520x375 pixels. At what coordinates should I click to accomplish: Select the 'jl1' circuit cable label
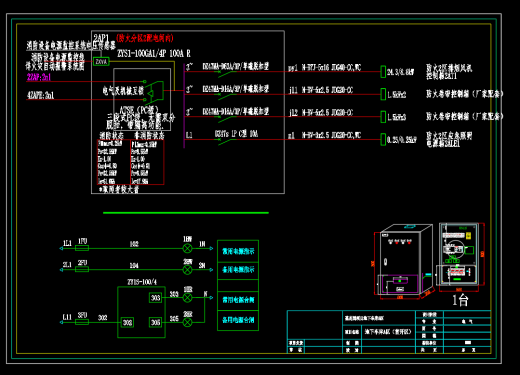293,90
